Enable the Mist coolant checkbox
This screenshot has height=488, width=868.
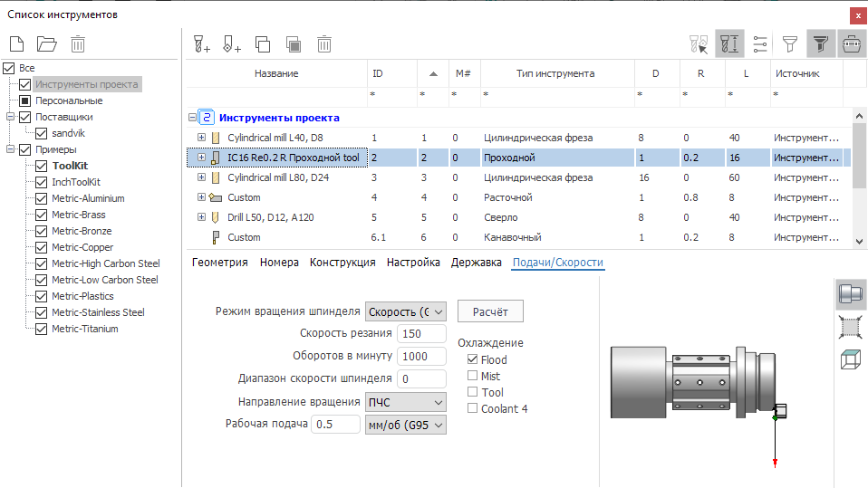coord(472,377)
